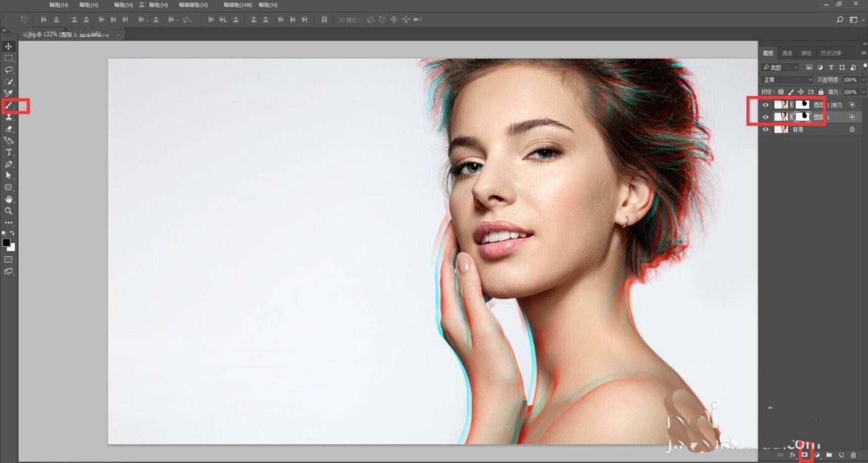868x463 pixels.
Task: Toggle lock position
Action: (801, 92)
